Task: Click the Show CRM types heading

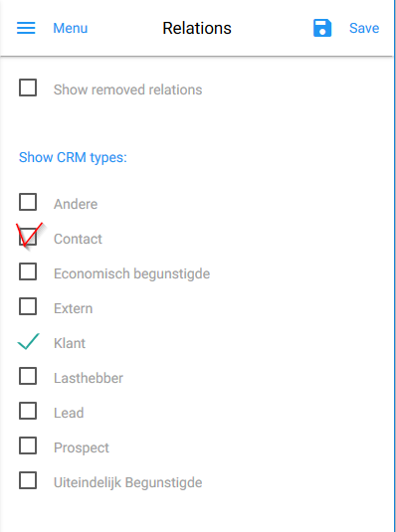Action: [x=73, y=158]
